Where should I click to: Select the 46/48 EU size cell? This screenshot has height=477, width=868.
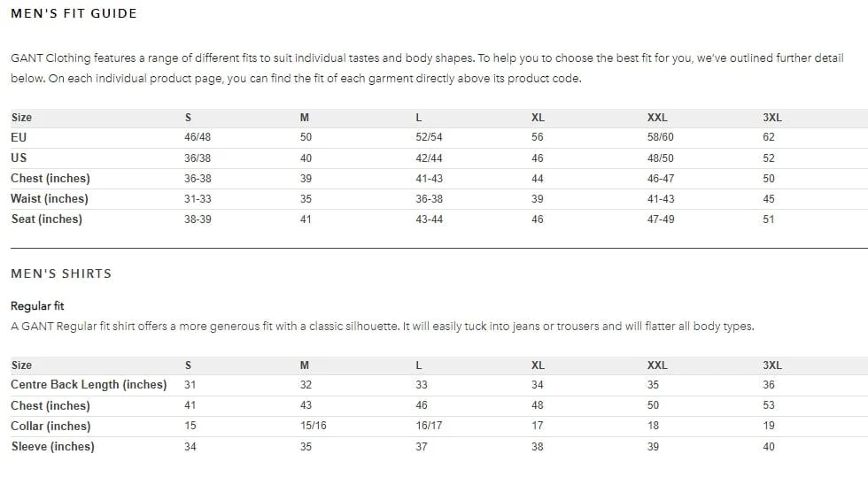(x=198, y=137)
